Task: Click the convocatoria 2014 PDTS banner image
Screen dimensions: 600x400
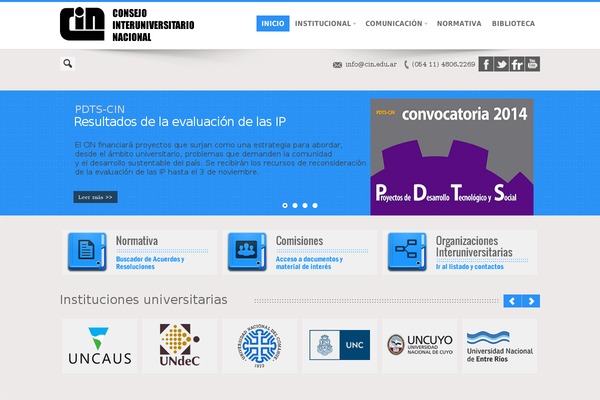Action: 452,157
